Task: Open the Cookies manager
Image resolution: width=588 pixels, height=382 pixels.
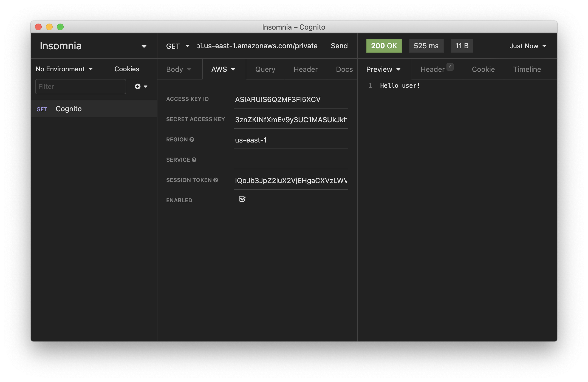Action: (127, 69)
